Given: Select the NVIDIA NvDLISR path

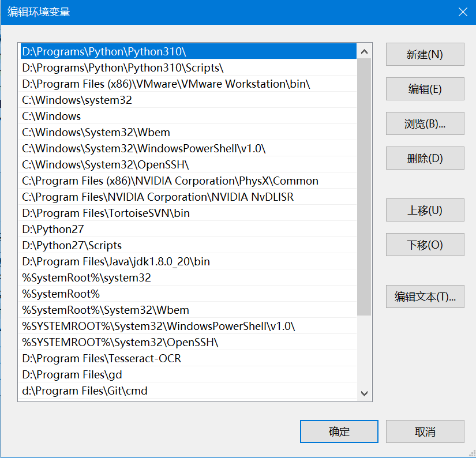Looking at the screenshot, I should (x=189, y=197).
